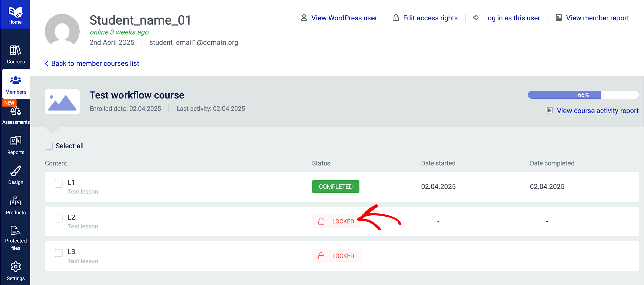Select the checkbox beside lesson L3
Image resolution: width=644 pixels, height=285 pixels.
click(58, 253)
